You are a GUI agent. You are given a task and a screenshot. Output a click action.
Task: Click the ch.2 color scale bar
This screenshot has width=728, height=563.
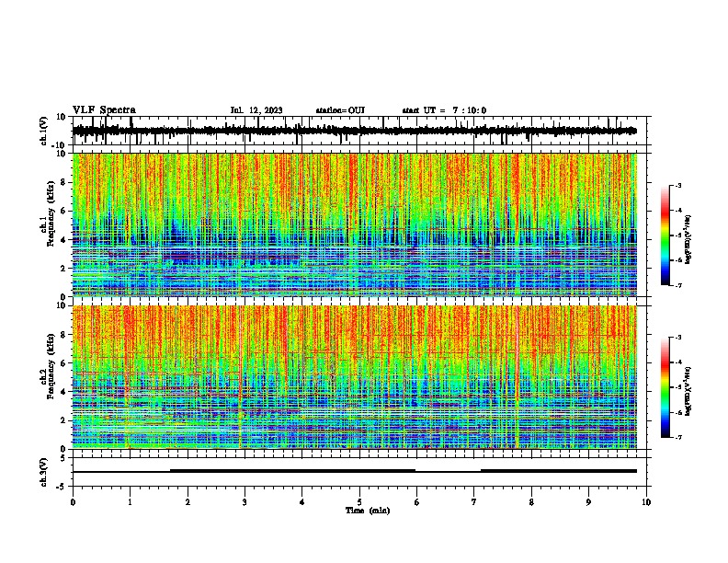[665, 387]
